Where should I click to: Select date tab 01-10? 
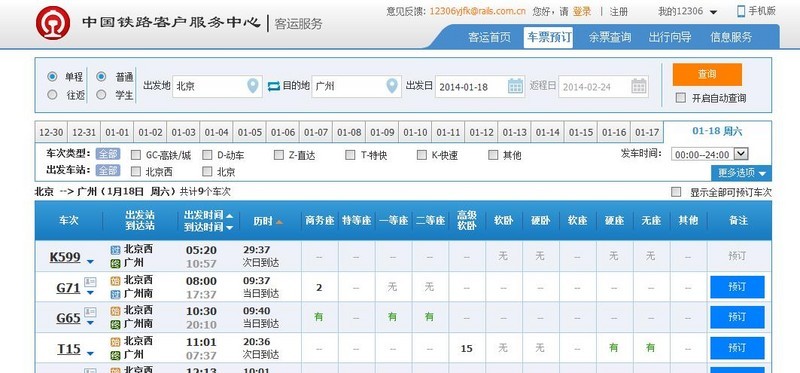415,133
